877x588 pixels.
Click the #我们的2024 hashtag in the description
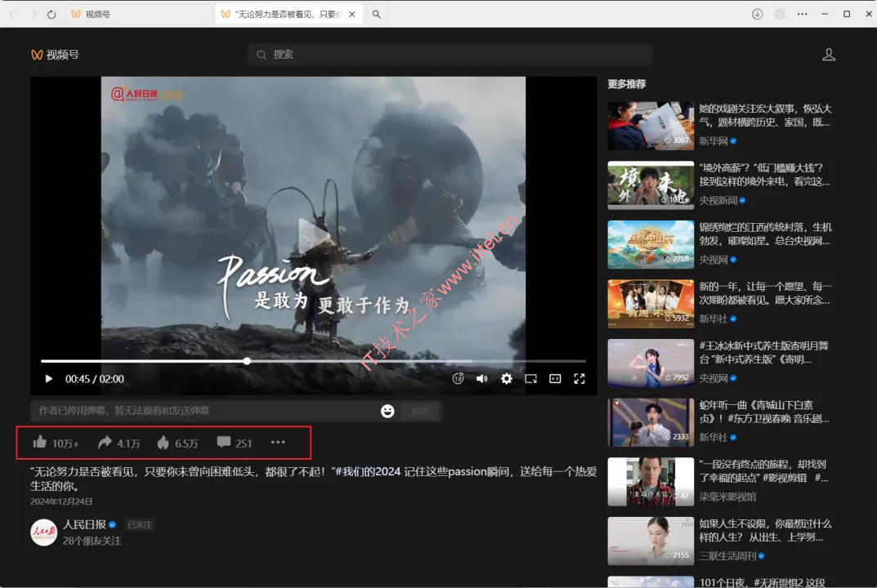tap(366, 471)
